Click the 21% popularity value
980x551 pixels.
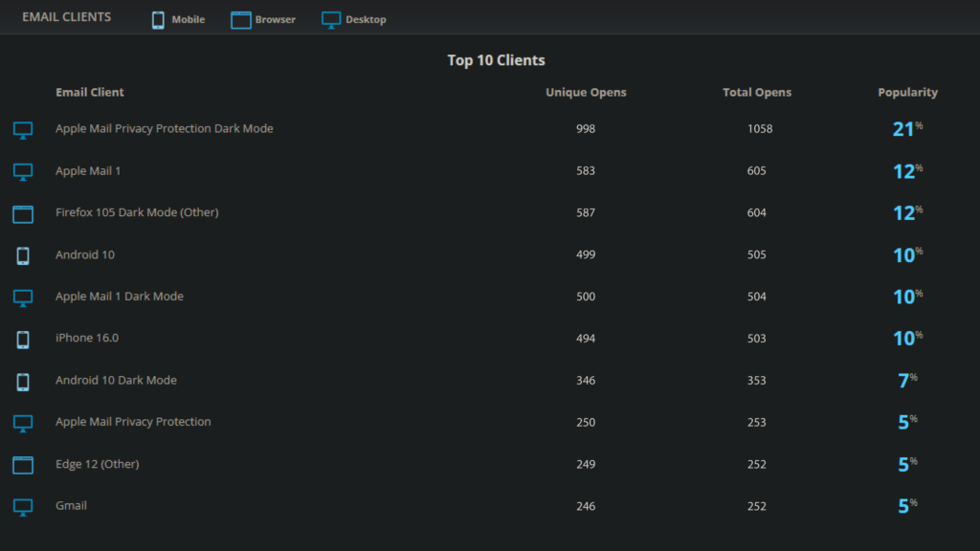coord(907,129)
